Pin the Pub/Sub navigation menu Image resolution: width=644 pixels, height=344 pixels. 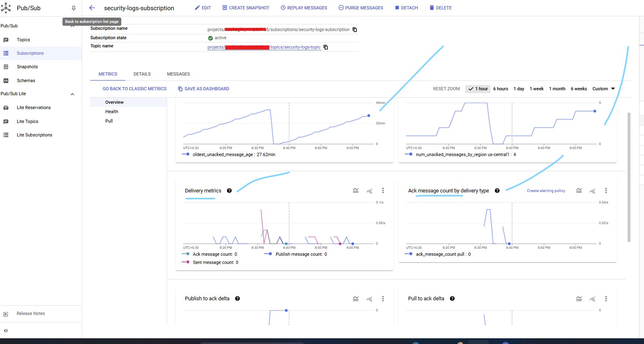pyautogui.click(x=74, y=8)
